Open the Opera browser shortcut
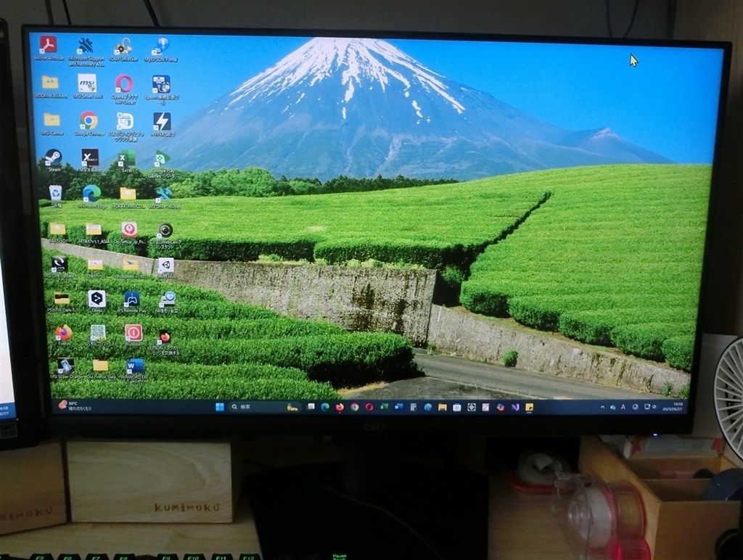The image size is (743, 560). [x=123, y=83]
